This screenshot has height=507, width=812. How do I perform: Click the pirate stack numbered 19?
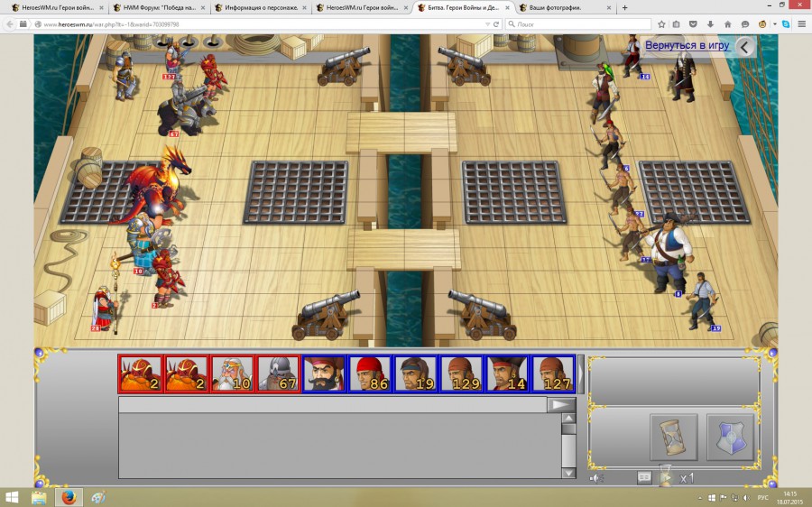(703, 301)
